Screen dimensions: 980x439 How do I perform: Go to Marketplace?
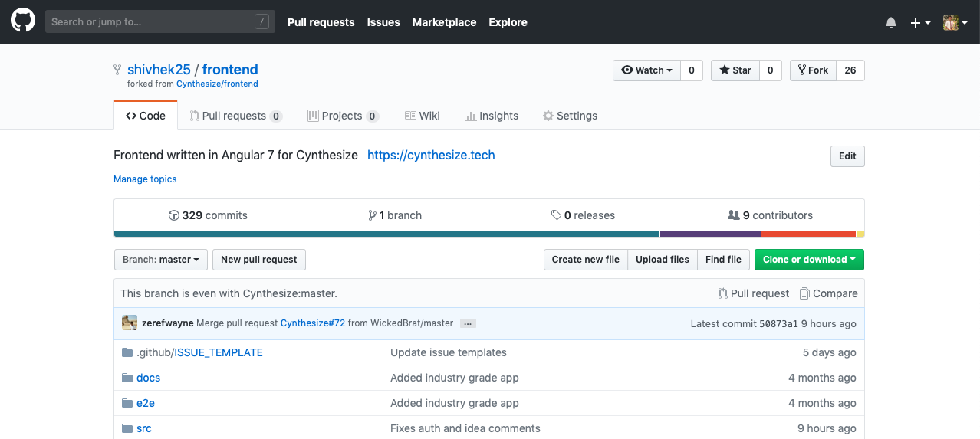click(444, 22)
